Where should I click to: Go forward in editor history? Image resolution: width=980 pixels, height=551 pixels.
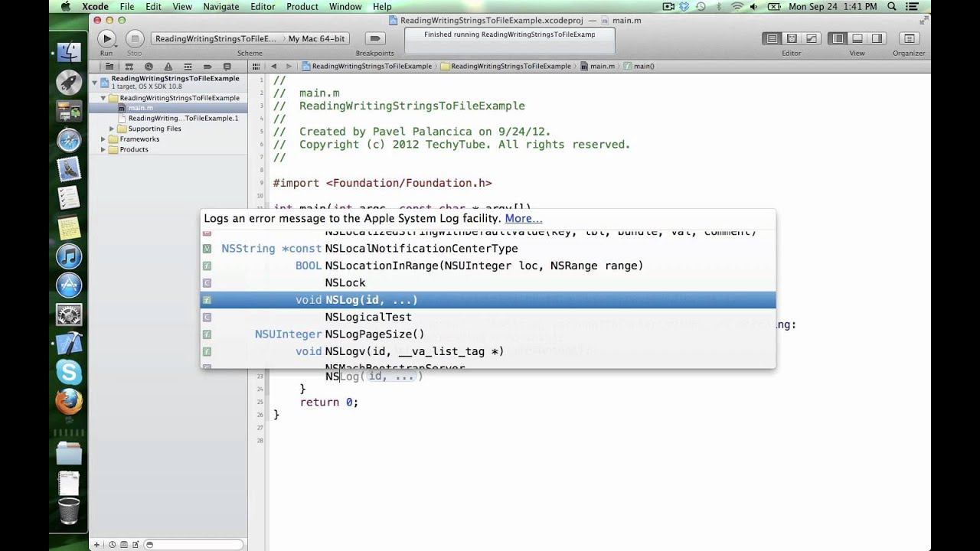click(x=289, y=67)
